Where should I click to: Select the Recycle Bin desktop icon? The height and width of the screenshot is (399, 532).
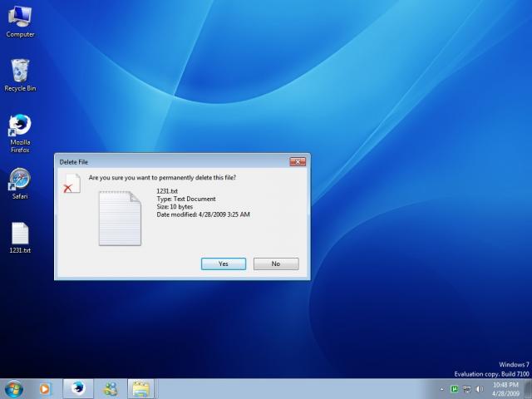(20, 71)
